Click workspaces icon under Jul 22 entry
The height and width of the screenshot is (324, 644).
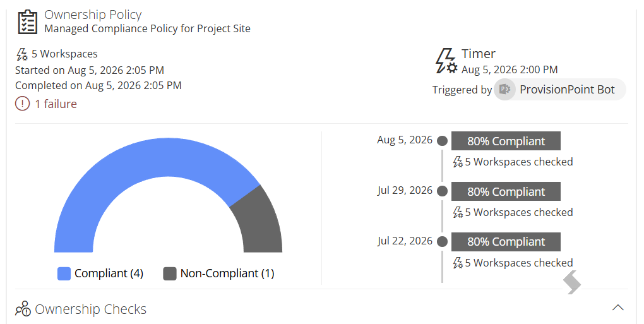click(x=458, y=263)
